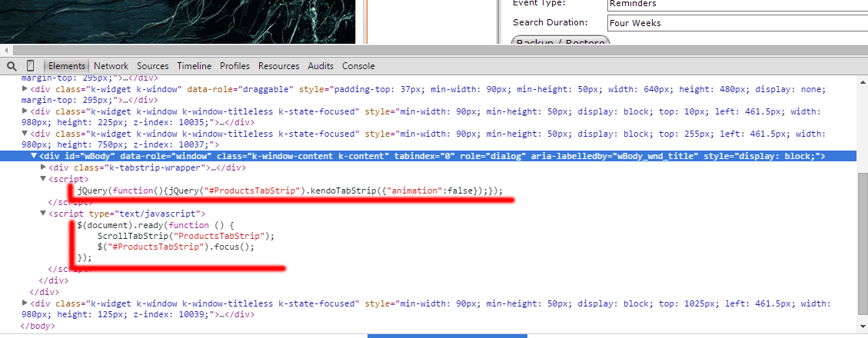Select the closing </body> tag
The height and width of the screenshot is (338, 868).
37,326
